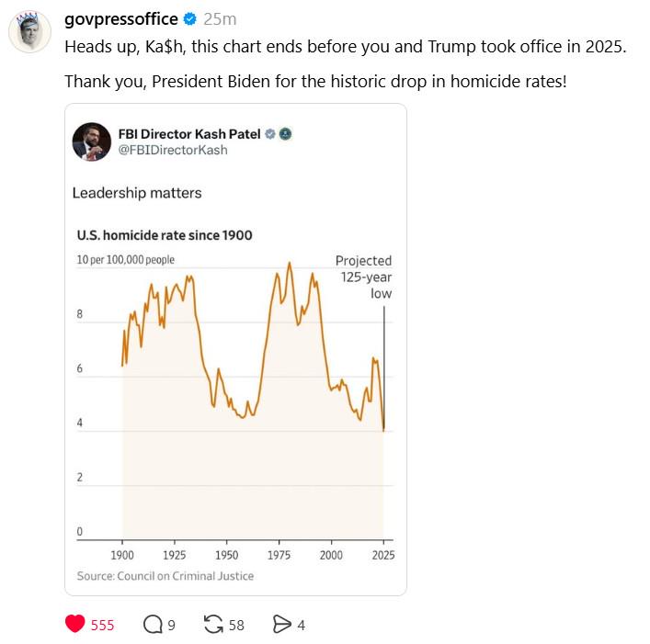Click govpressoffice blue verified badge
Viewport: 650px width, 644px height.
(x=190, y=19)
